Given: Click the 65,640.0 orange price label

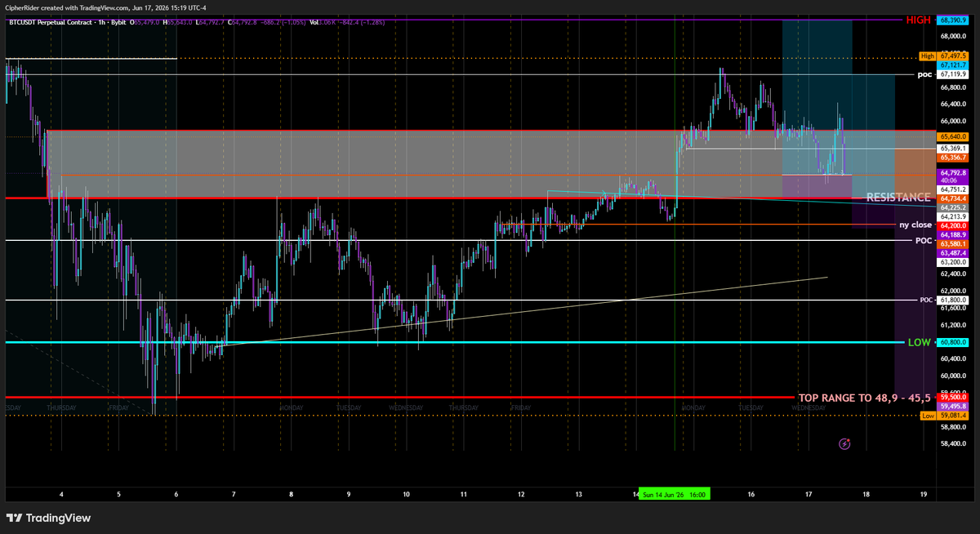Looking at the screenshot, I should [953, 136].
